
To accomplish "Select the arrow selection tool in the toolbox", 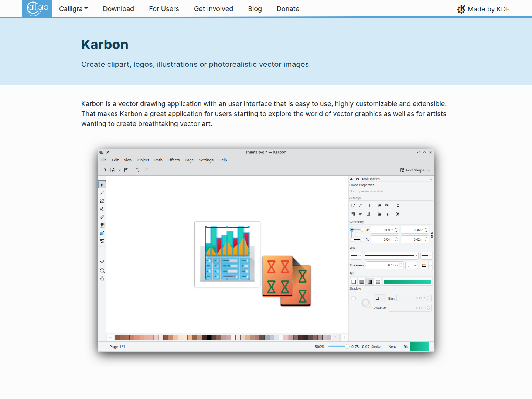I will (102, 185).
